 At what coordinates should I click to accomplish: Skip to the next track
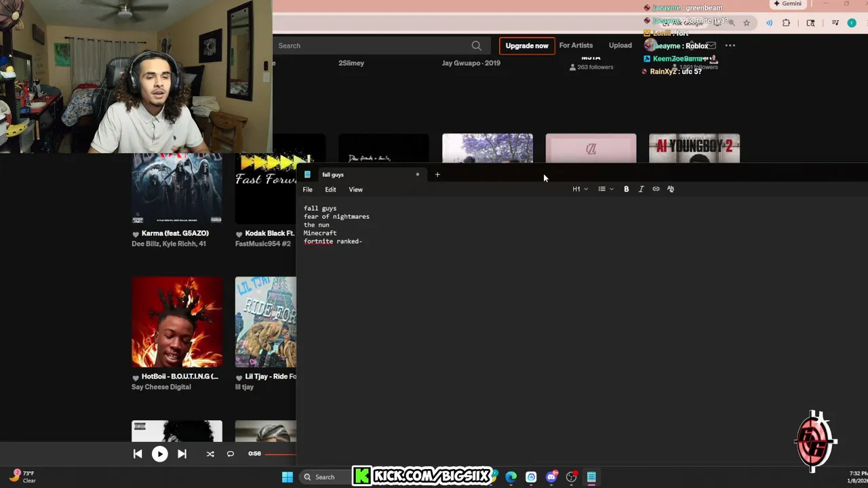(x=182, y=454)
